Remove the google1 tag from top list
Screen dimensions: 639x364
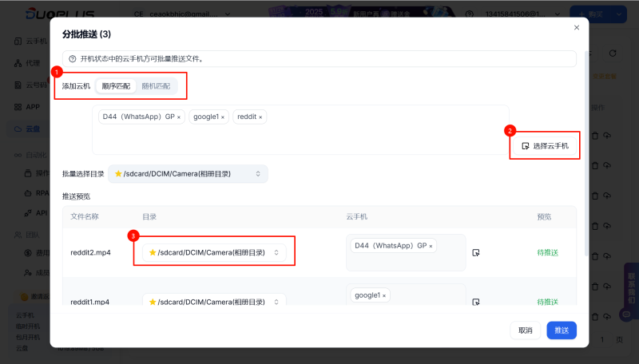223,117
